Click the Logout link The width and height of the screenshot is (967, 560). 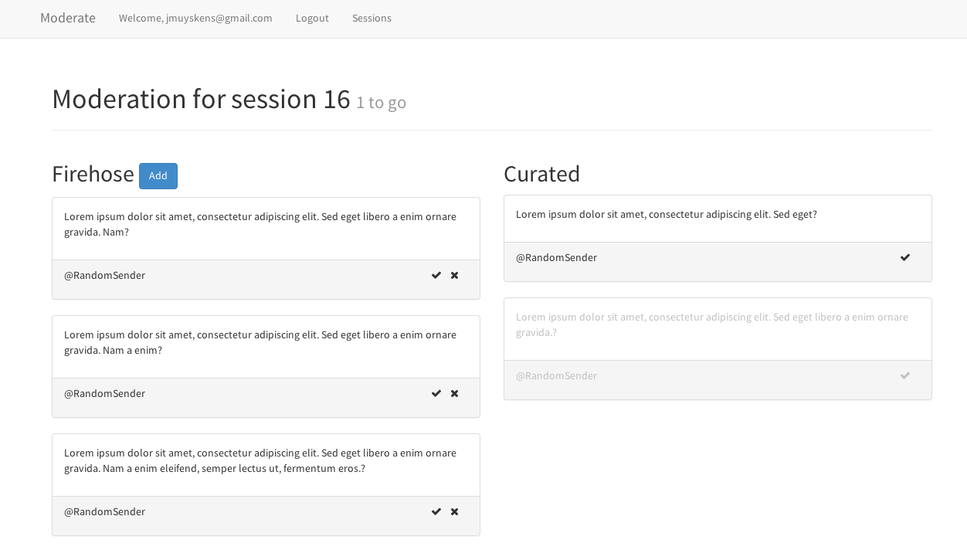(312, 19)
